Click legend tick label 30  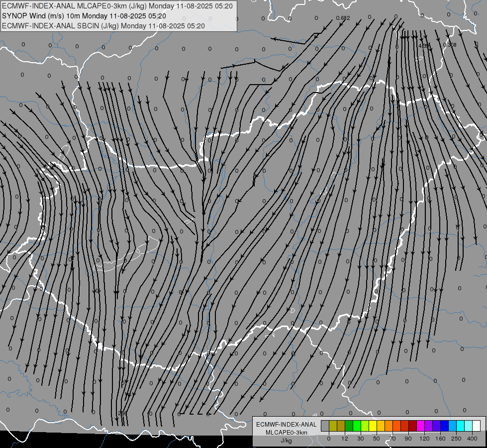[360, 439]
